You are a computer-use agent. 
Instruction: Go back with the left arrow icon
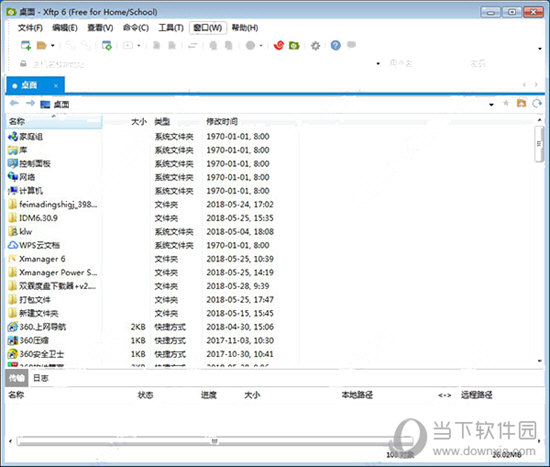click(14, 103)
